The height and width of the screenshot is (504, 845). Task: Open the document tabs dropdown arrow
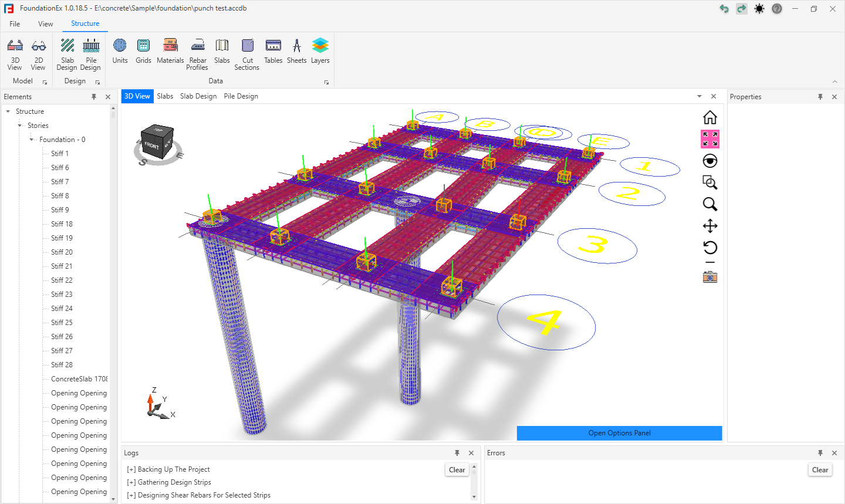coord(699,96)
